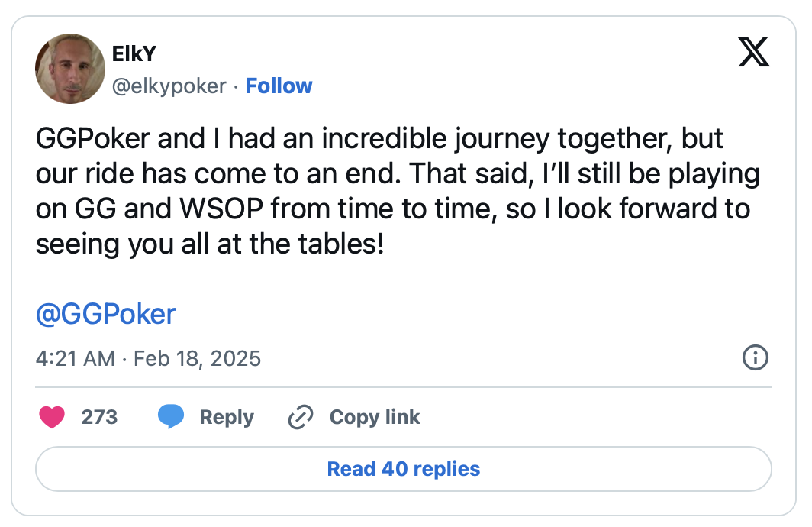Click the ElkY display name

(134, 54)
